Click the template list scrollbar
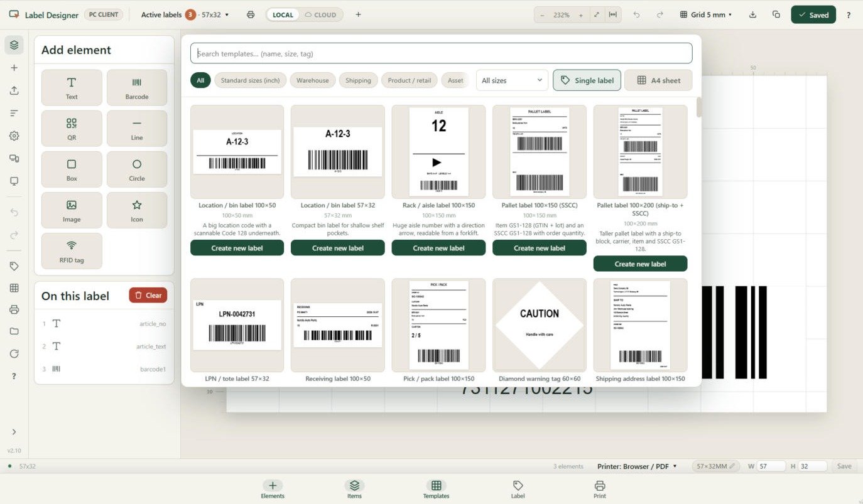863x504 pixels. [x=699, y=107]
